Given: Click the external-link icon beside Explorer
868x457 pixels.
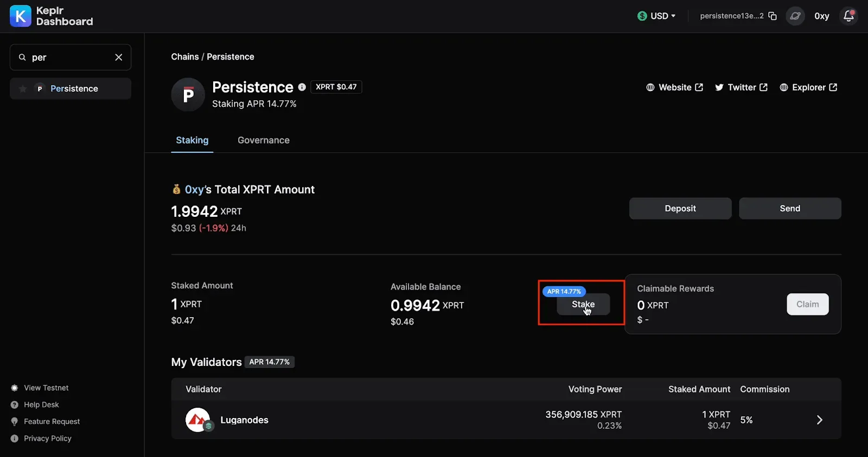Looking at the screenshot, I should point(833,87).
